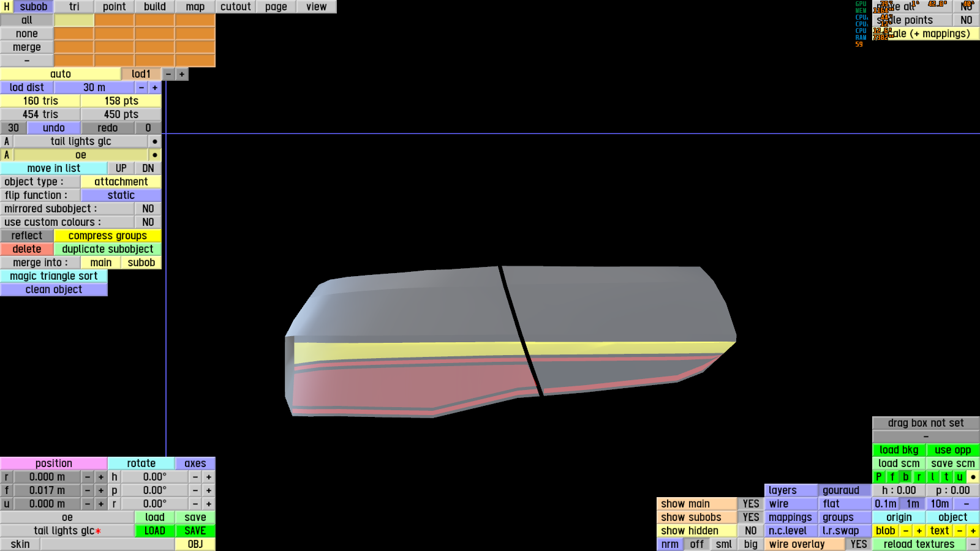Screen dimensions: 980x551
Task: Change flip function static value
Action: (121, 195)
